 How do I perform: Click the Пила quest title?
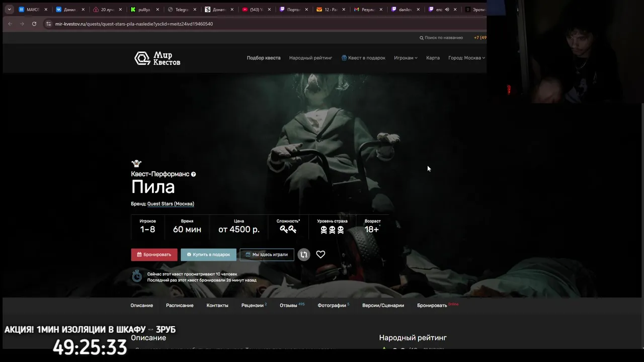[x=153, y=187]
